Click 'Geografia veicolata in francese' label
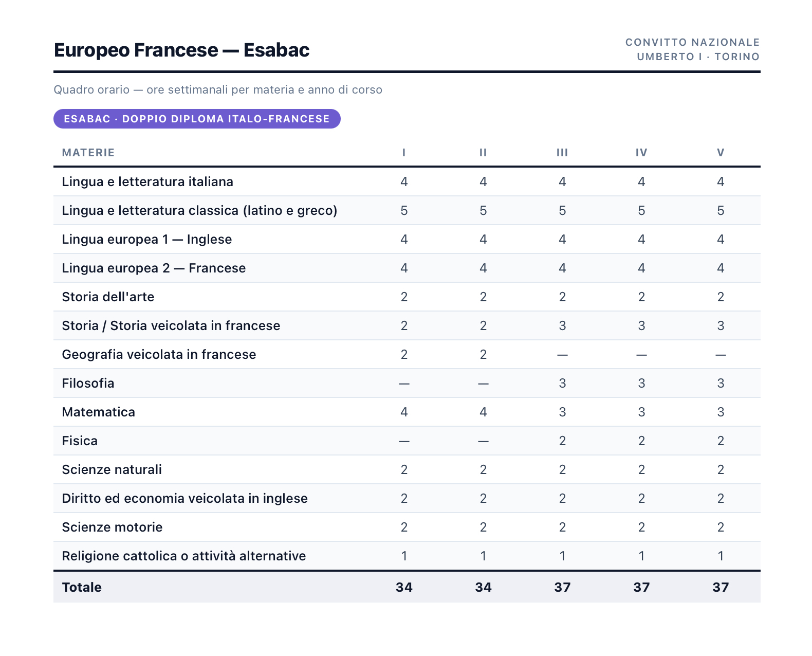 159,354
